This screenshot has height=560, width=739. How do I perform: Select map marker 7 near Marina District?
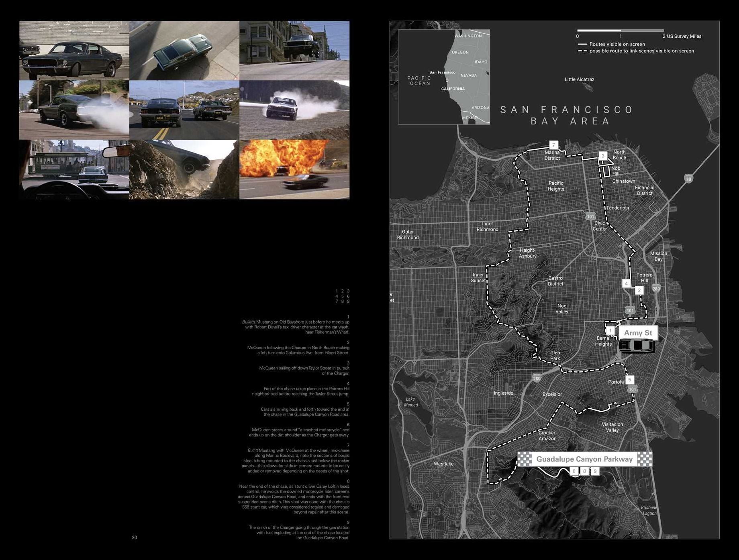(553, 145)
